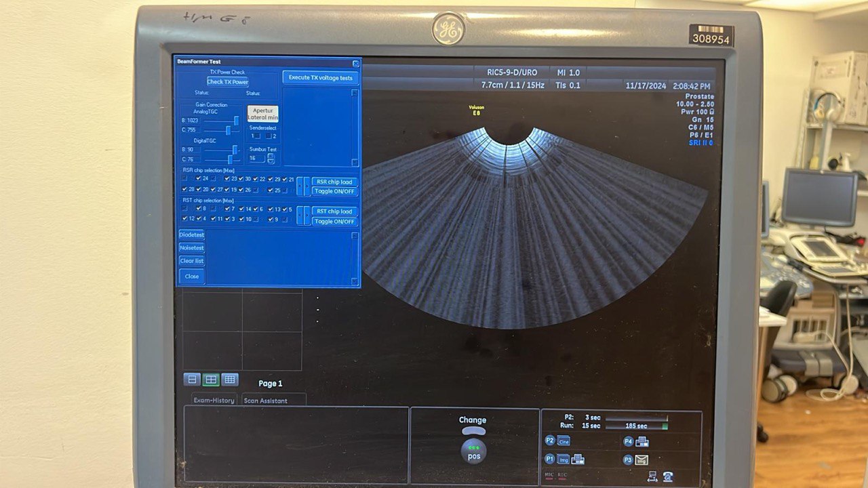
Task: Click the AnalogTGC B slider handle
Action: [236, 121]
